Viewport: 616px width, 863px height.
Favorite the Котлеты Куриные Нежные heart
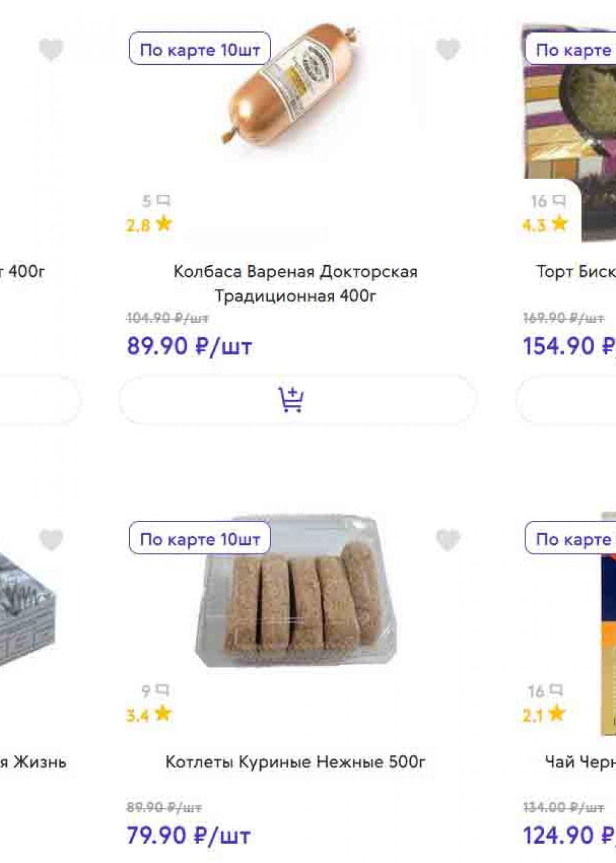pos(448,540)
